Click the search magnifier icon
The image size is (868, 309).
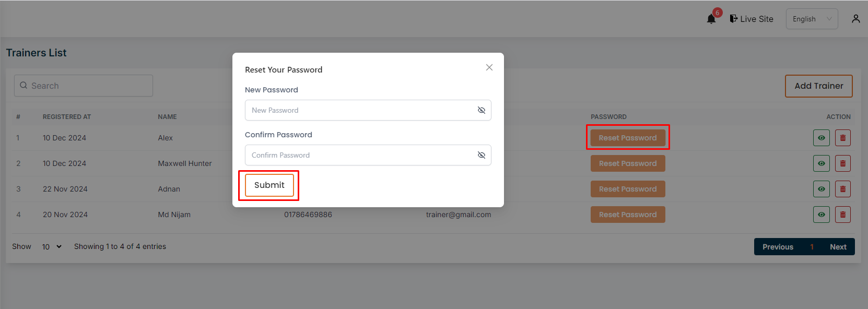[23, 85]
